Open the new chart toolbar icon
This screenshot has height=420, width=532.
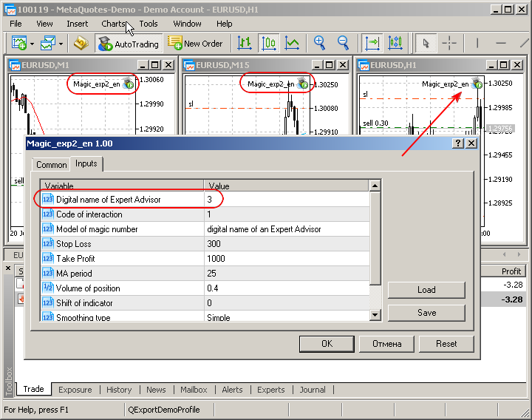[x=19, y=44]
